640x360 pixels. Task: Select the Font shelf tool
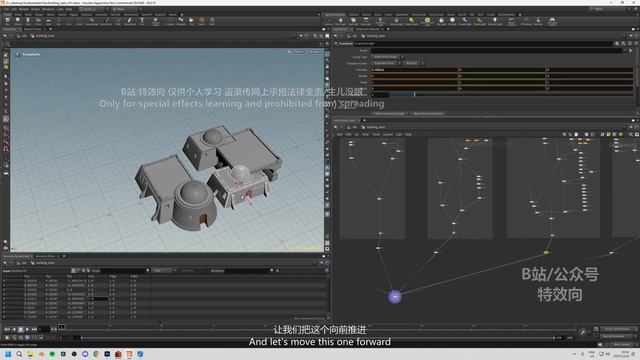point(142,21)
